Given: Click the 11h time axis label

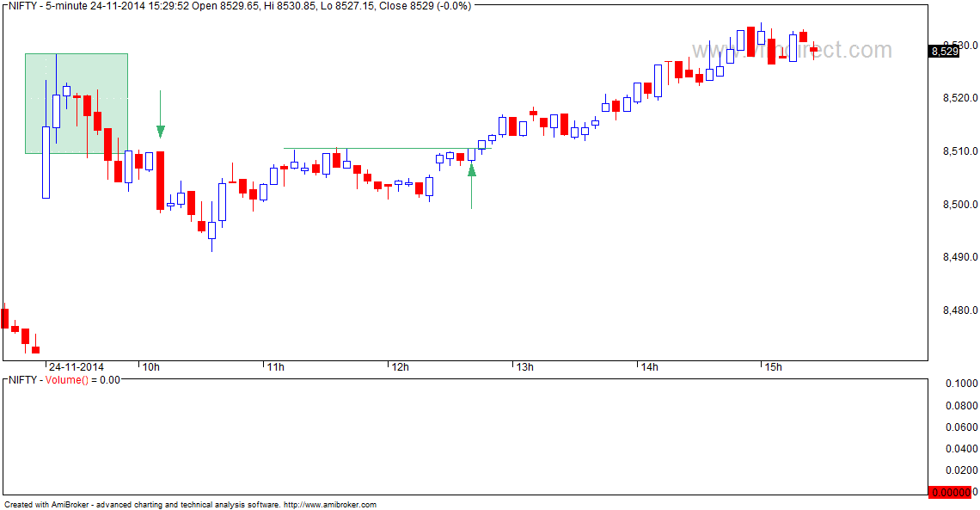Looking at the screenshot, I should pos(276,367).
